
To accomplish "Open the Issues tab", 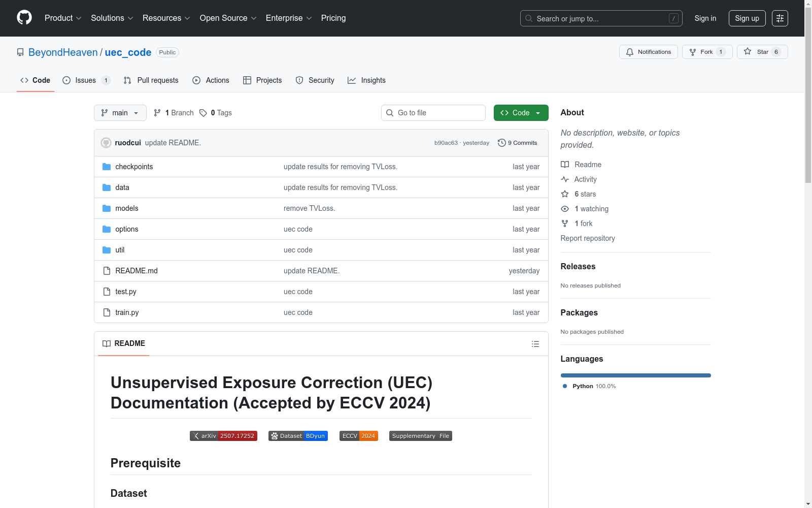I will 86,80.
